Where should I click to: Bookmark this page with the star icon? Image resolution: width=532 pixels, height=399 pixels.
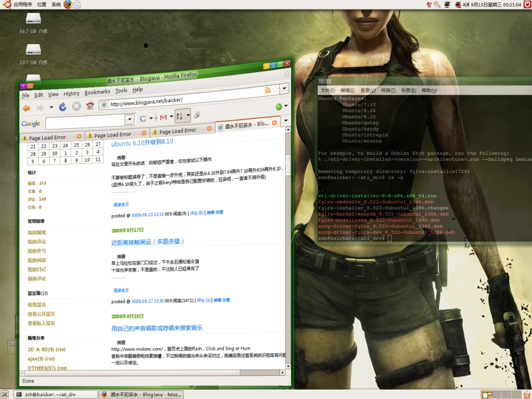pyautogui.click(x=275, y=89)
